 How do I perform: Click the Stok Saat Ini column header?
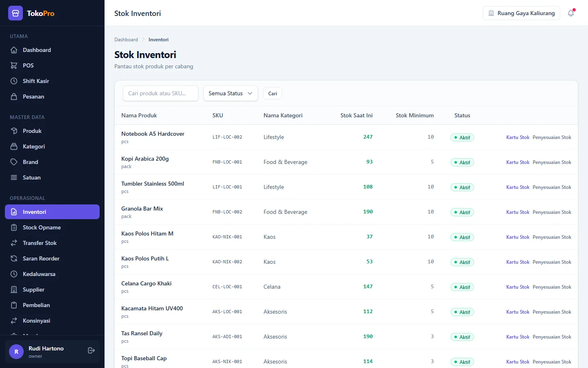click(356, 115)
